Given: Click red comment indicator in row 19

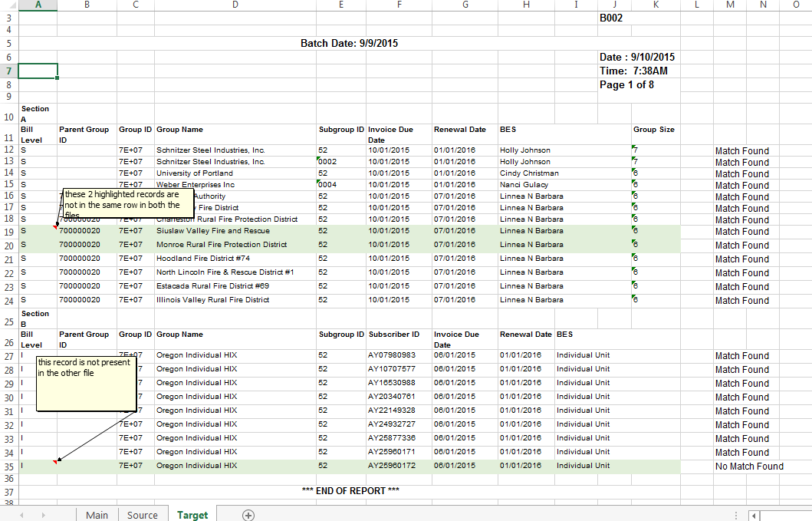Looking at the screenshot, I should click(x=55, y=227).
